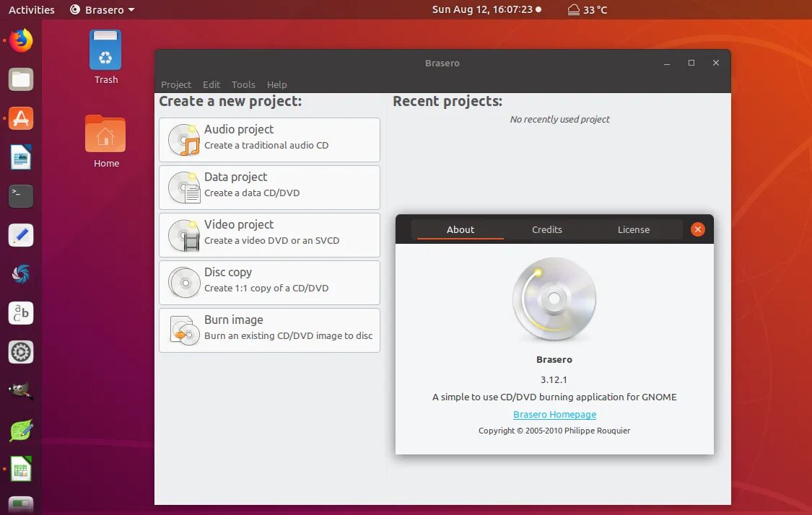This screenshot has height=515, width=812.
Task: Launch LibreOffice Calc from the dock
Action: tap(21, 469)
